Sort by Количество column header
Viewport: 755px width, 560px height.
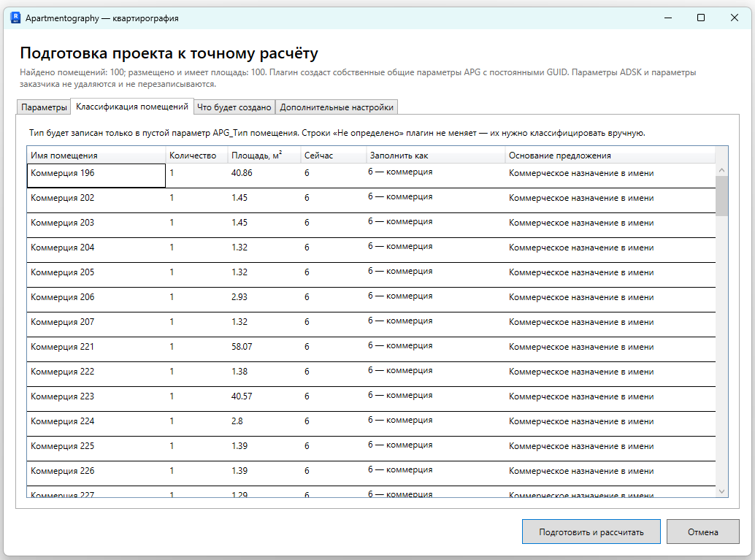(x=196, y=155)
